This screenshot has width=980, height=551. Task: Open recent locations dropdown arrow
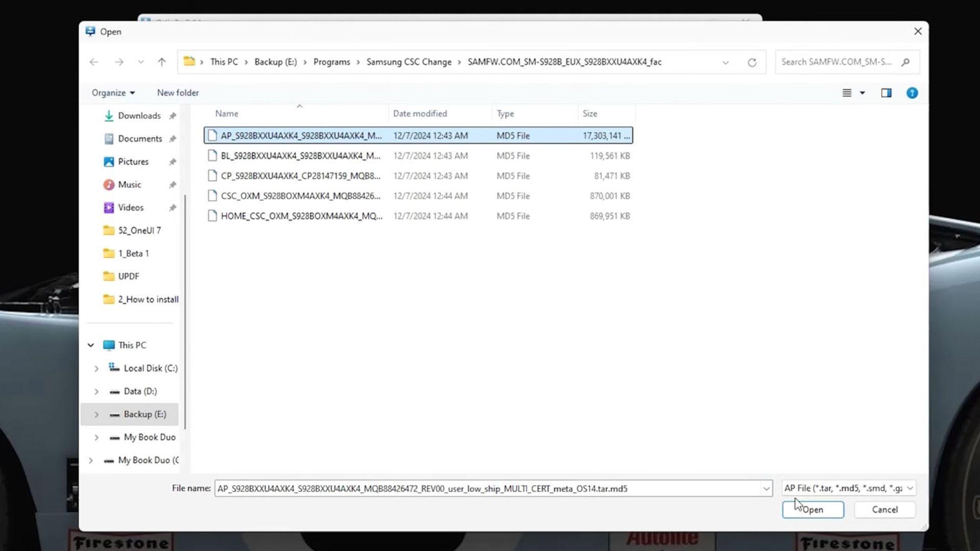click(141, 62)
